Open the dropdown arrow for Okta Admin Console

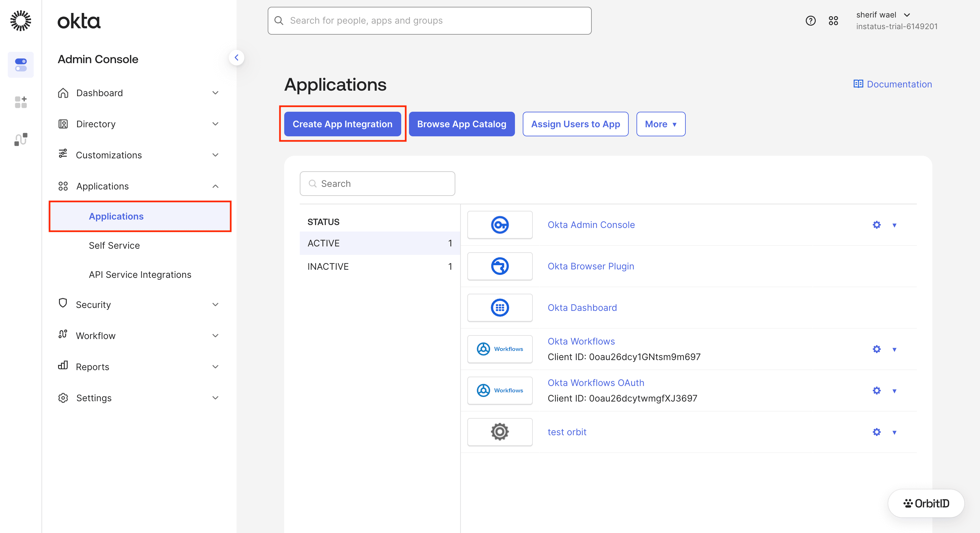click(894, 225)
